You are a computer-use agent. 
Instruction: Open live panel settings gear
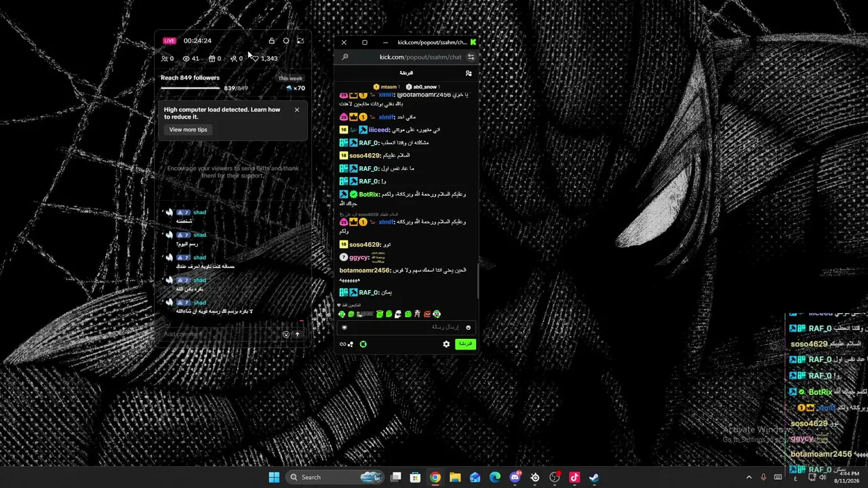click(x=286, y=41)
